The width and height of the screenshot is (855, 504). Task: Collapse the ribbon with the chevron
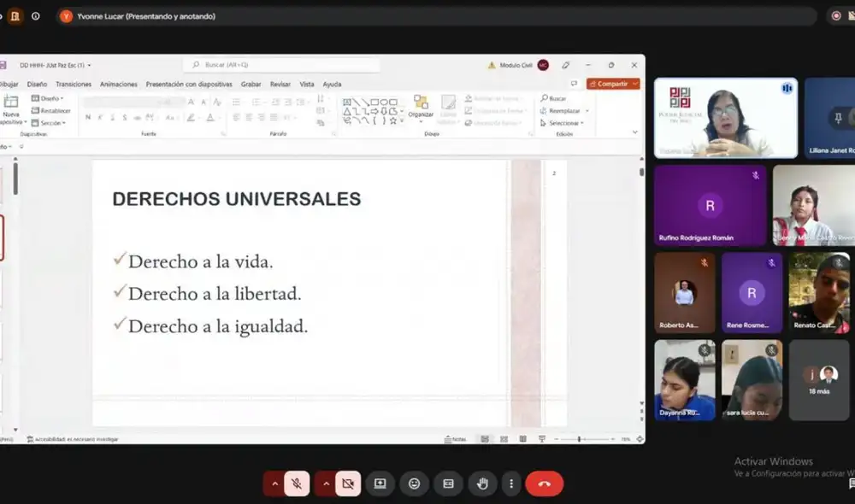[634, 132]
